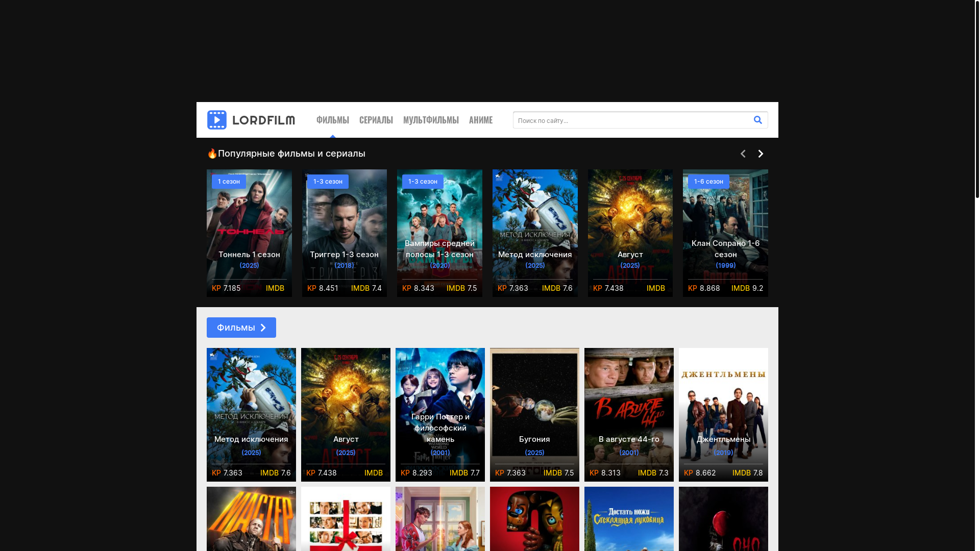Click the page vertical scrollbar thumb
The height and width of the screenshot is (551, 980).
(977, 99)
